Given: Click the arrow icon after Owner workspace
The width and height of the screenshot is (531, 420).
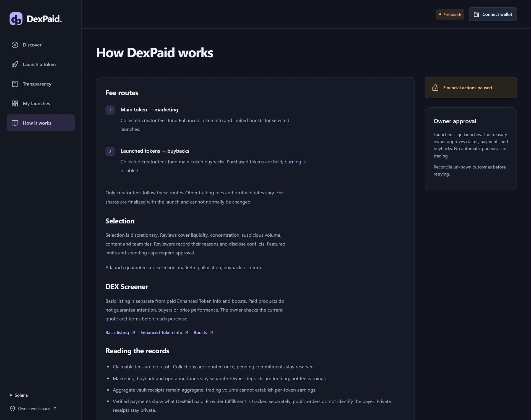Looking at the screenshot, I should click(55, 408).
